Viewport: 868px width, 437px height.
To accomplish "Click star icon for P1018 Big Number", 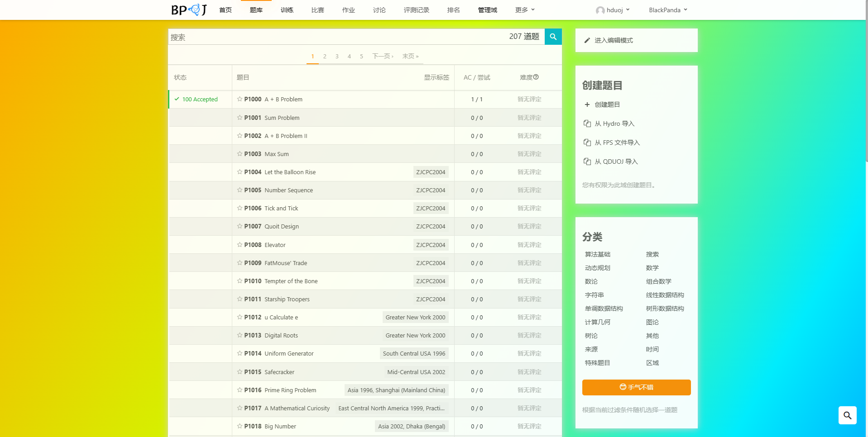I will (x=240, y=426).
